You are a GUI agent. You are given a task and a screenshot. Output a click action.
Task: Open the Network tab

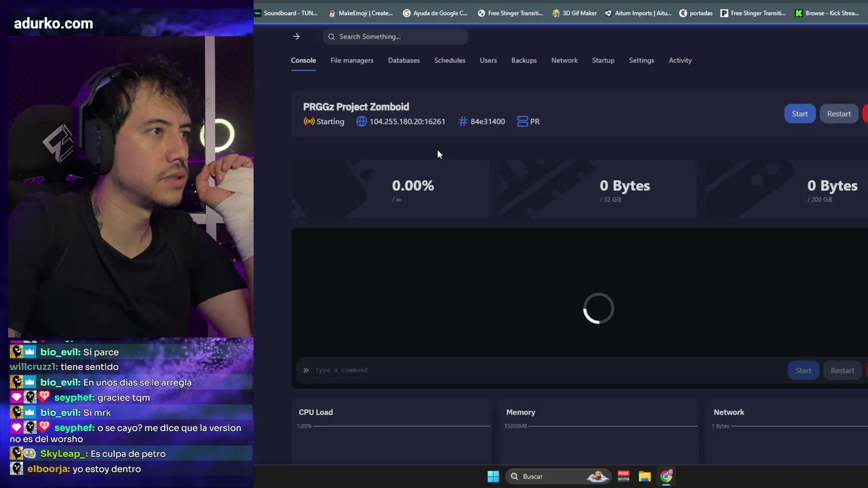[564, 60]
